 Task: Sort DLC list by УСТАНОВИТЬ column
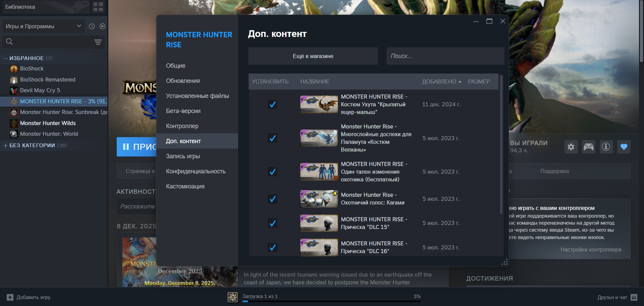click(270, 81)
